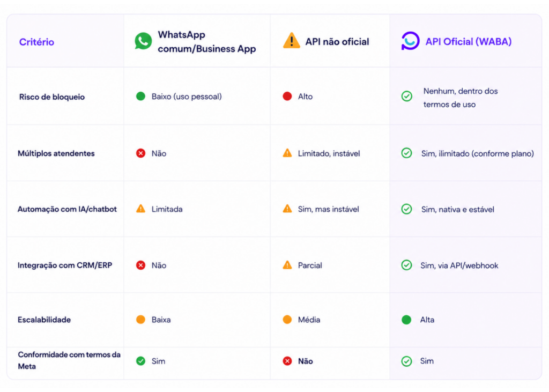Click warning icon beside Limitado, instável
The width and height of the screenshot is (549, 392).
click(287, 153)
